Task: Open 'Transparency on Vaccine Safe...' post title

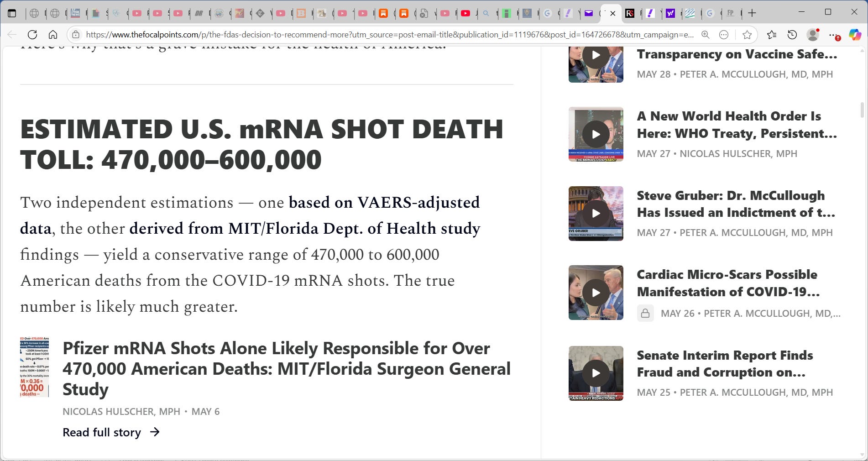Action: coord(737,54)
